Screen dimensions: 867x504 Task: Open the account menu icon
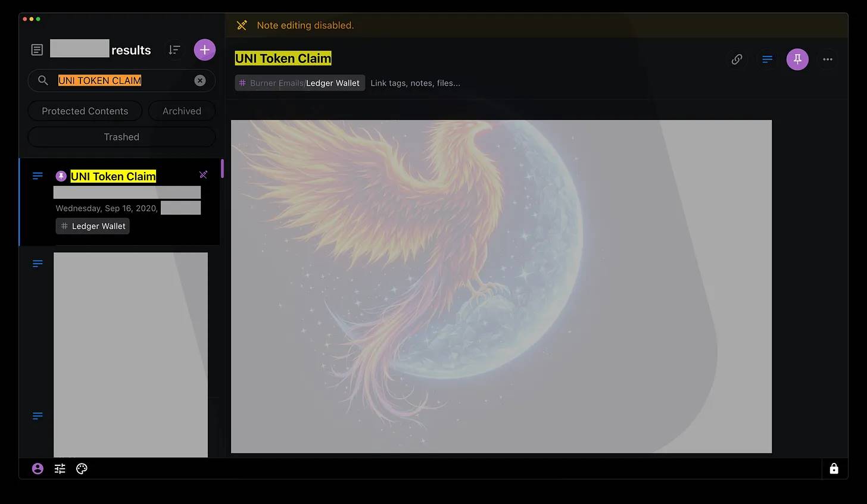[x=38, y=469]
